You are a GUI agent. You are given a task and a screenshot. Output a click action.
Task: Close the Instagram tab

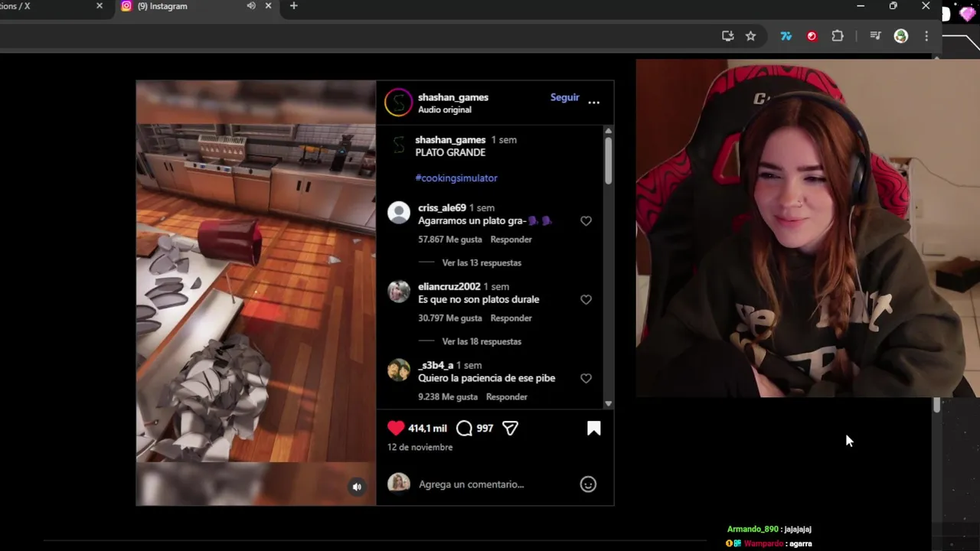[268, 6]
